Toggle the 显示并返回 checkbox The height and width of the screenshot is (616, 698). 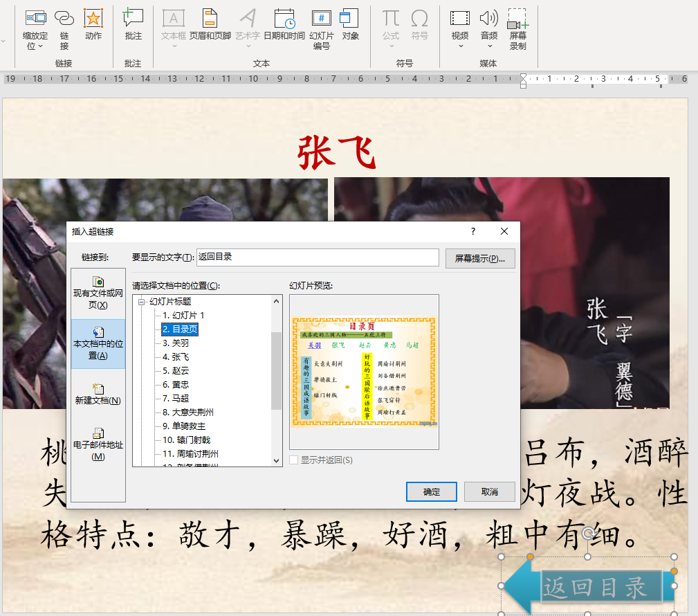294,460
